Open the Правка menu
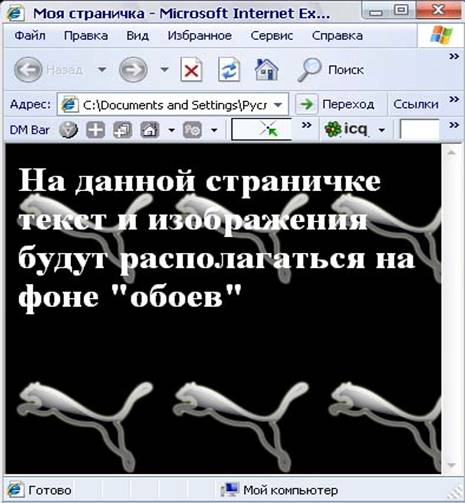The width and height of the screenshot is (465, 503). coord(86,35)
